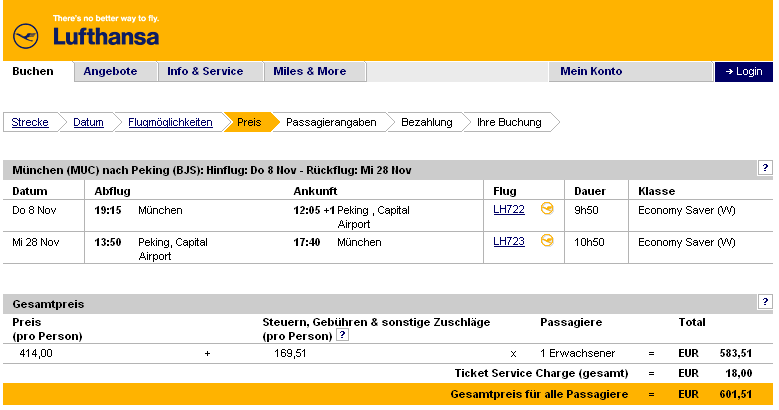Image resolution: width=779 pixels, height=410 pixels.
Task: Click question mark next to Steuern, Gebühren
Action: [x=342, y=336]
